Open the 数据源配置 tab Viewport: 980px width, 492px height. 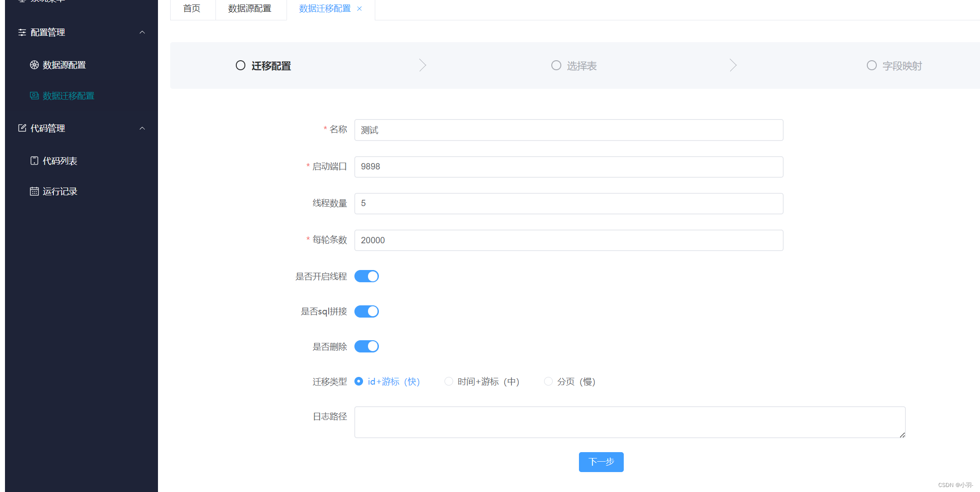point(250,9)
